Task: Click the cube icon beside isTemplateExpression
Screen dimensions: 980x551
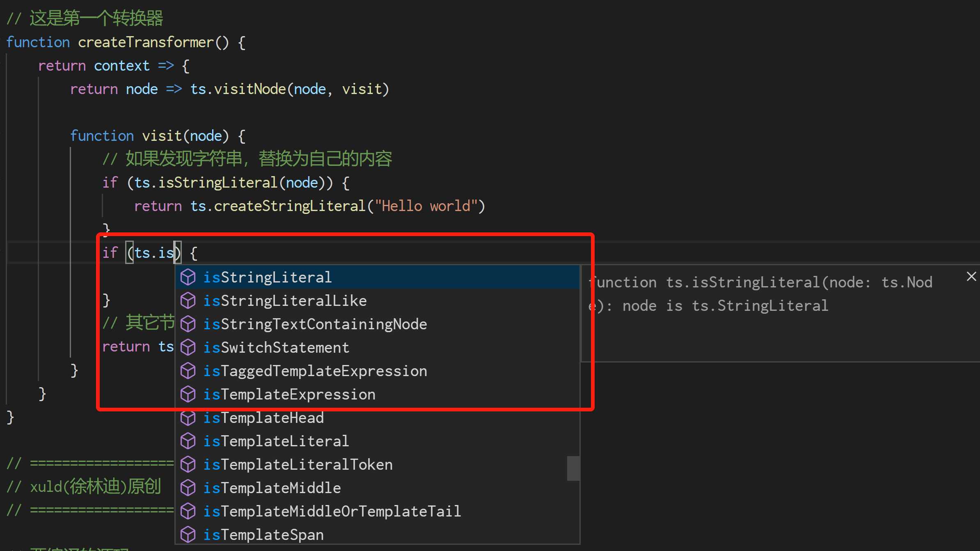Action: pos(188,394)
